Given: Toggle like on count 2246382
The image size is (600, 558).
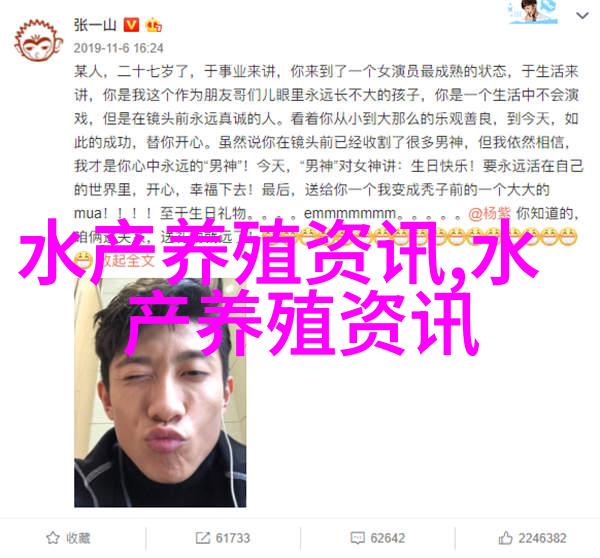Looking at the screenshot, I should [542, 538].
